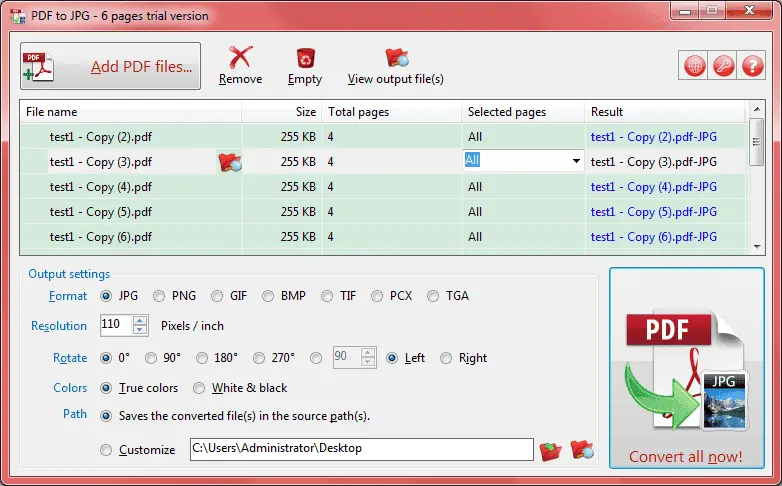The height and width of the screenshot is (486, 782).
Task: Click the file list scrollbar down arrow
Action: click(x=757, y=246)
